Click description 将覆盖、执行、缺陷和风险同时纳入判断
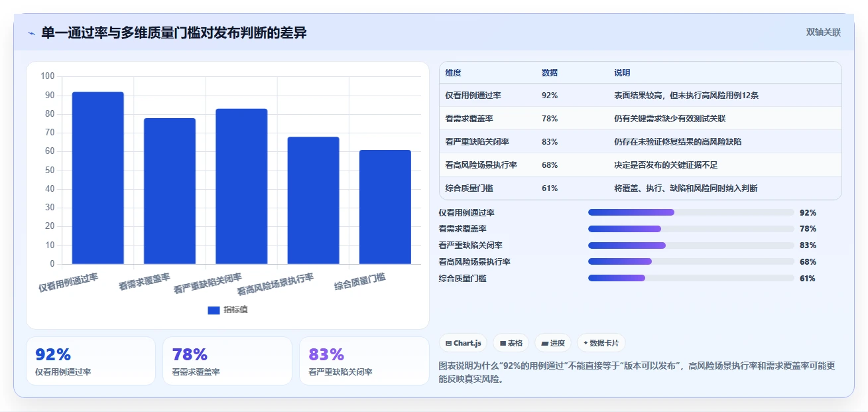 point(686,188)
